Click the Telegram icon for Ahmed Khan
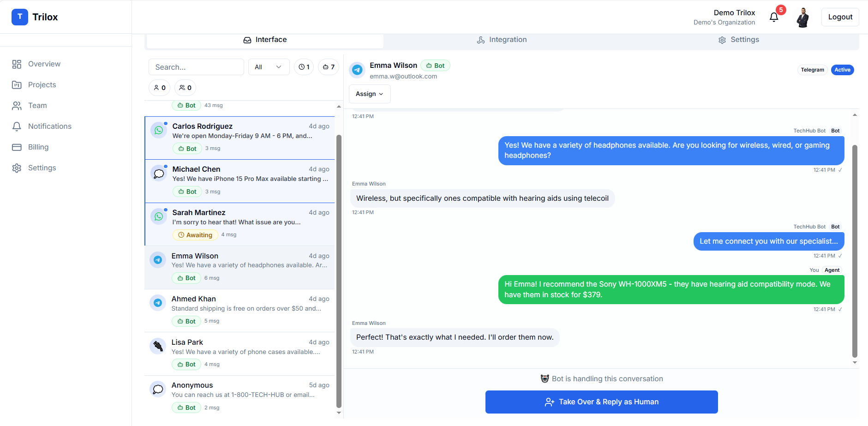This screenshot has width=868, height=426. click(x=158, y=303)
